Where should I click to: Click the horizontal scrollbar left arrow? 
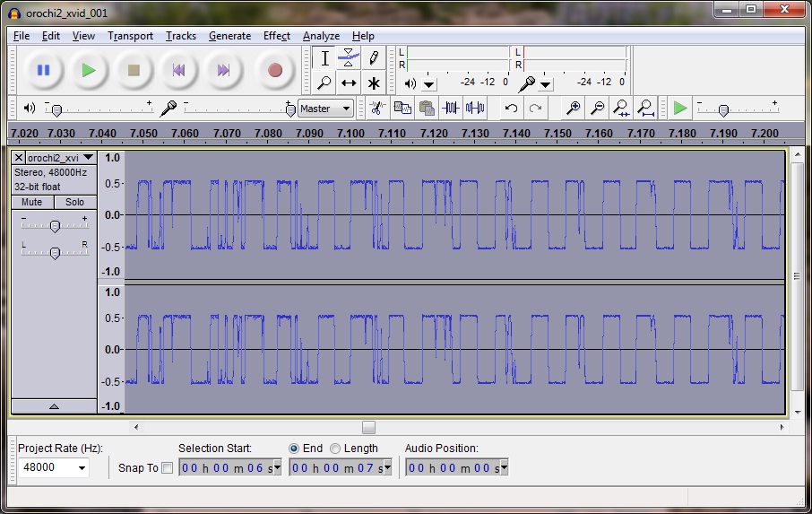136,428
